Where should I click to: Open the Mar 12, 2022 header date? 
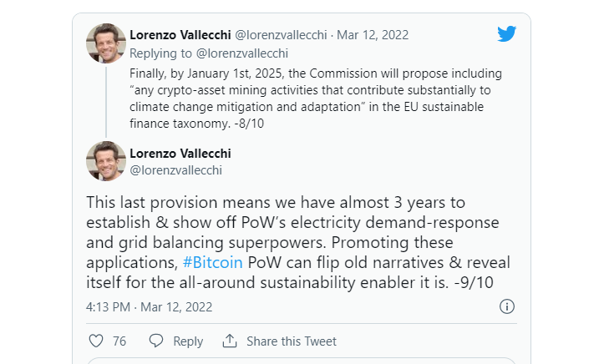pos(373,35)
